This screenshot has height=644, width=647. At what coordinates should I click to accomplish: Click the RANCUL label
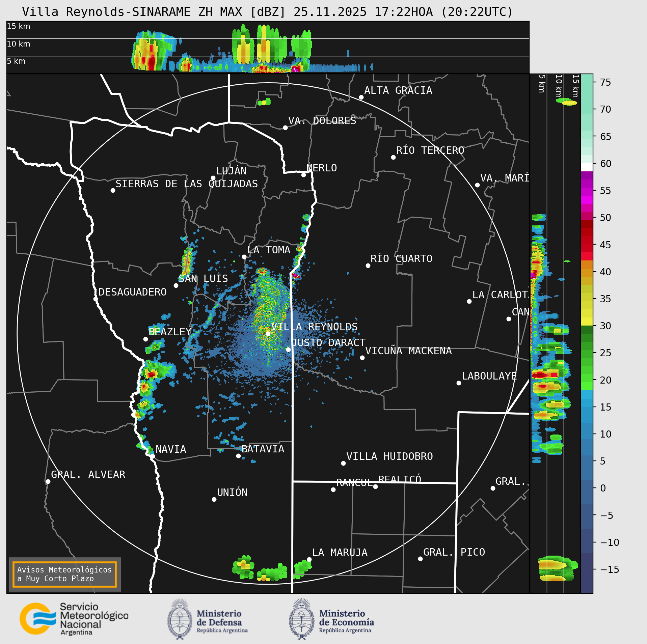tap(354, 483)
